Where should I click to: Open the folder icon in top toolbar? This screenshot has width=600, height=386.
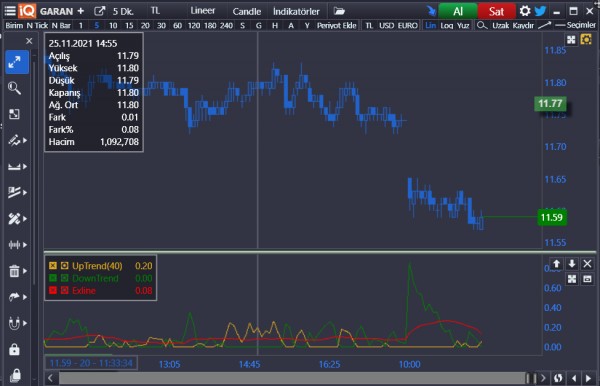(x=339, y=11)
